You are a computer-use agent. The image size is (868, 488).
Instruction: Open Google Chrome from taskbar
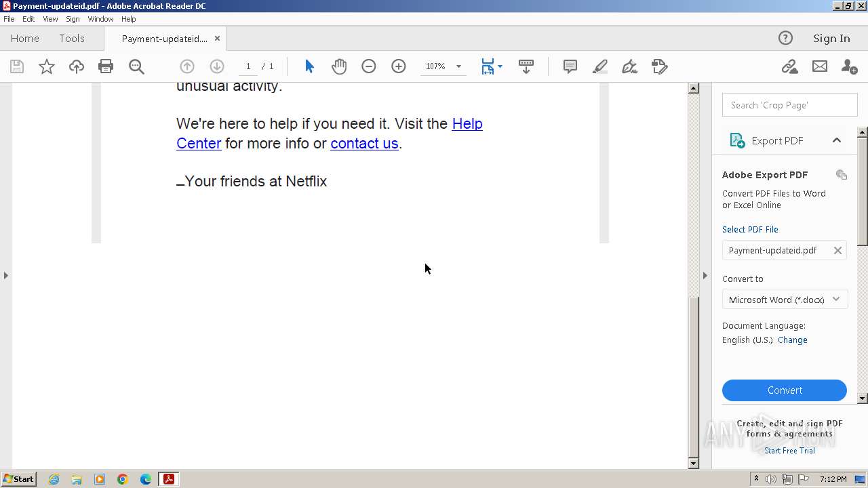[x=123, y=479]
